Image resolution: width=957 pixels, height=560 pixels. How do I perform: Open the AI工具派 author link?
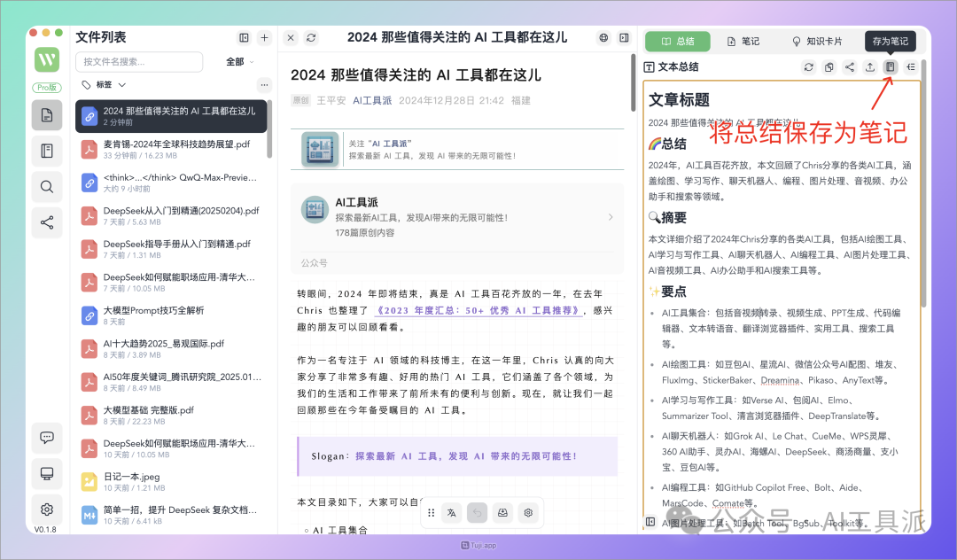(372, 101)
